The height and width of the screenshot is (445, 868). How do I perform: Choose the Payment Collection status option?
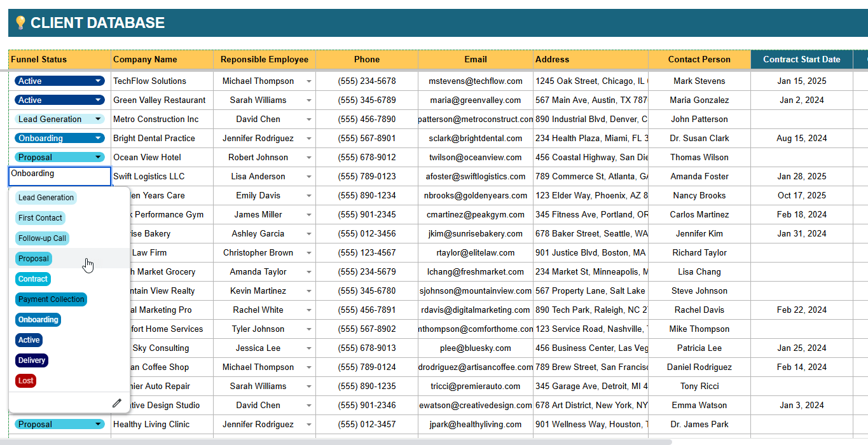[51, 299]
